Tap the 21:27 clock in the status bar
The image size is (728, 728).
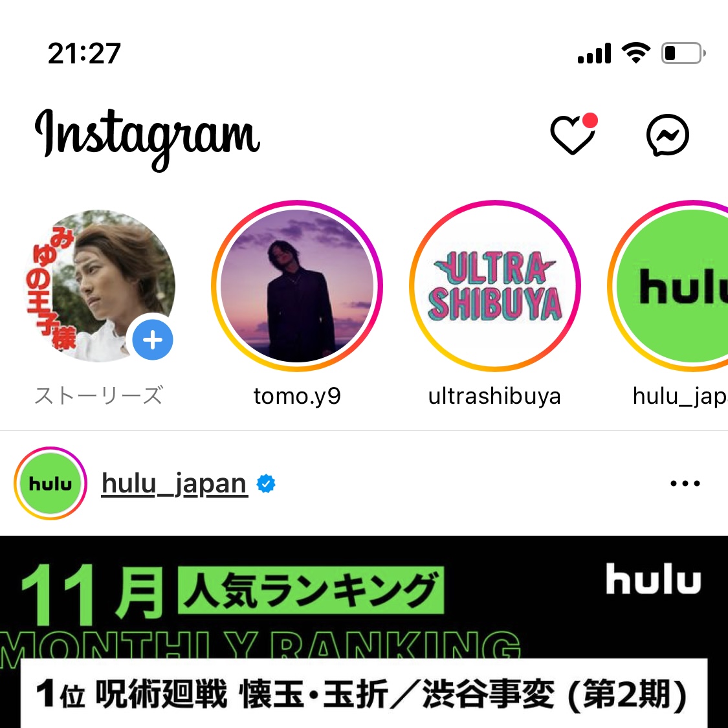click(85, 53)
